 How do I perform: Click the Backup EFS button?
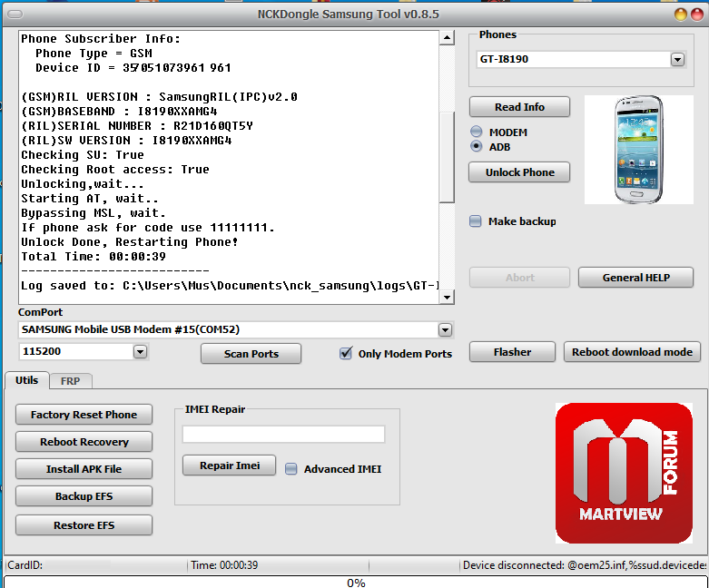(x=84, y=496)
